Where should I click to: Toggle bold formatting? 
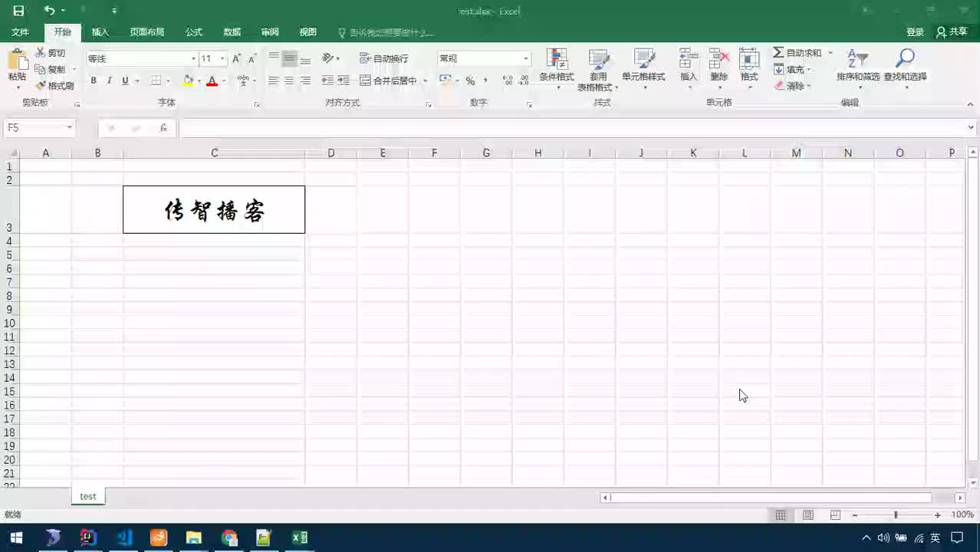tap(94, 80)
